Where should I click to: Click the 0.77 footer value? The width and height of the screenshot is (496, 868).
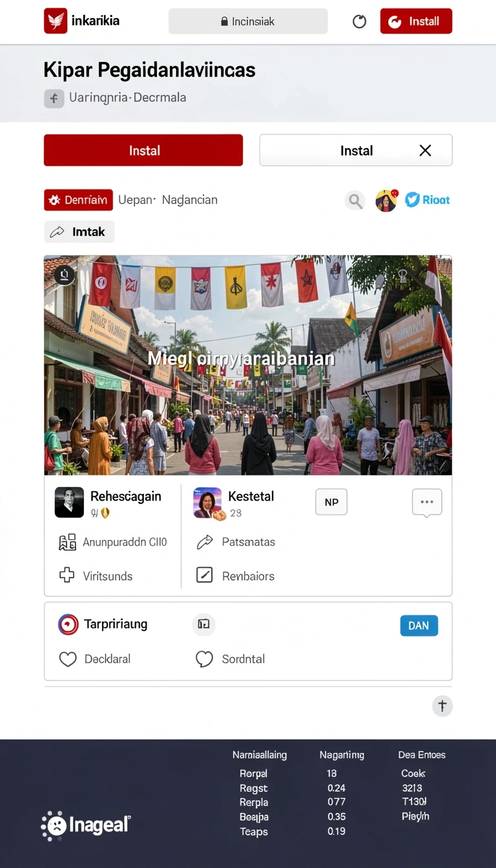336,803
